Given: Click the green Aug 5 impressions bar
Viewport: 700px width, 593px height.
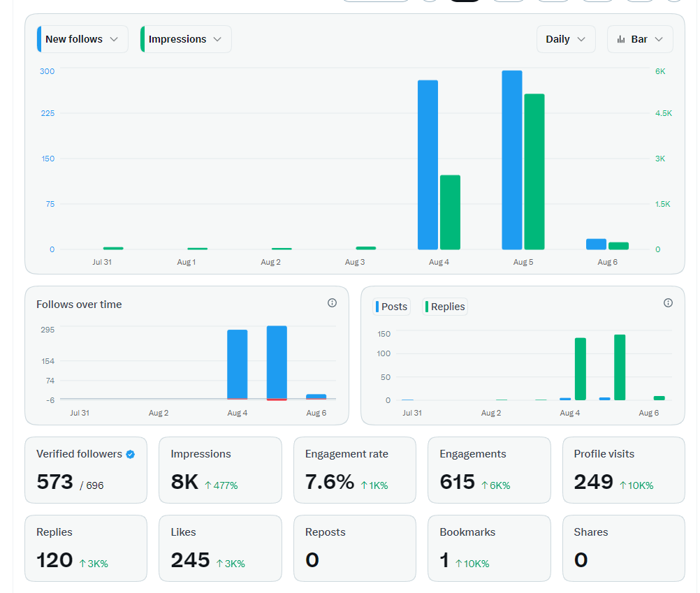Looking at the screenshot, I should (534, 171).
